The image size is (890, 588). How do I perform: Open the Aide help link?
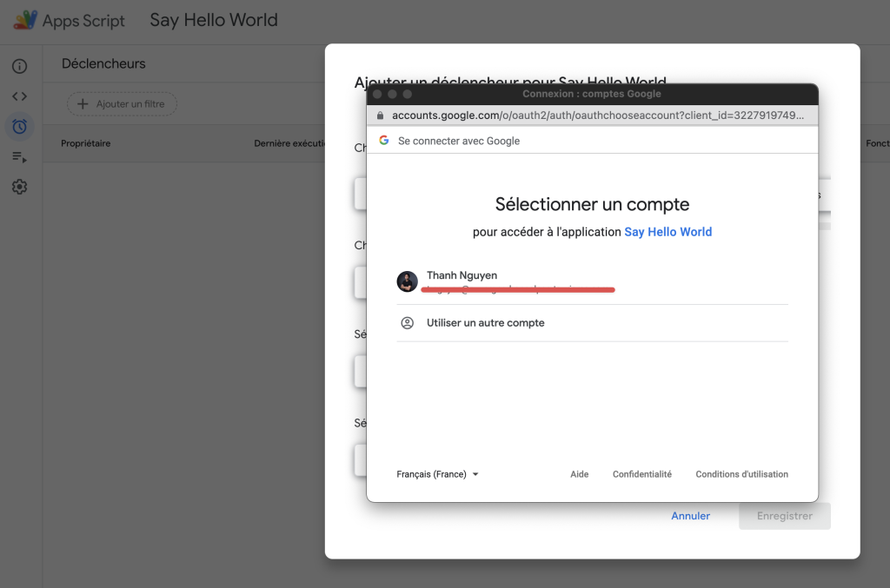coord(579,474)
